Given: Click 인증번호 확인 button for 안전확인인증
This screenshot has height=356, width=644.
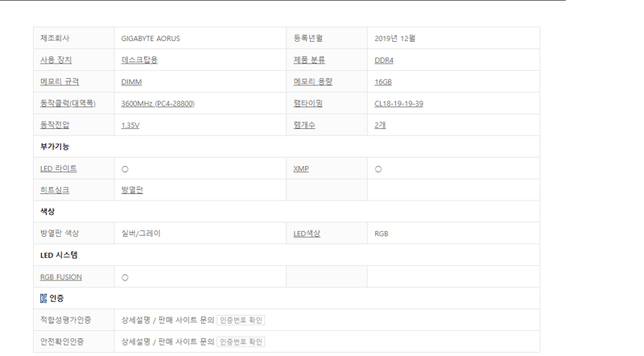Looking at the screenshot, I should tap(241, 342).
